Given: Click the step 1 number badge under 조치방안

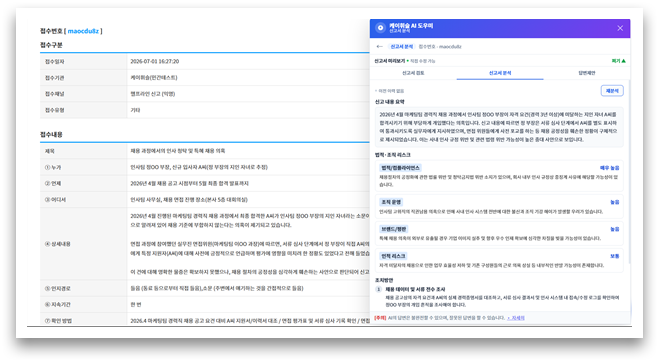Looking at the screenshot, I should tap(378, 289).
